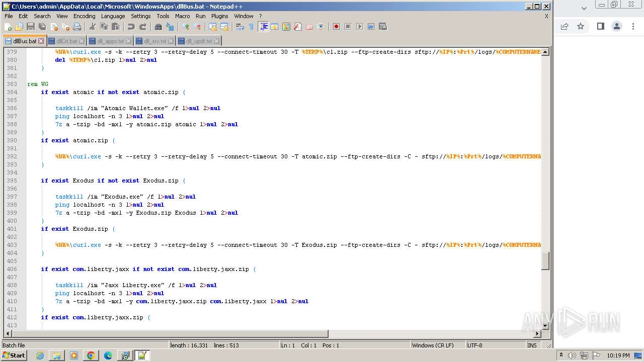Open the Macro menu
The height and width of the screenshot is (362, 644).
point(182,16)
